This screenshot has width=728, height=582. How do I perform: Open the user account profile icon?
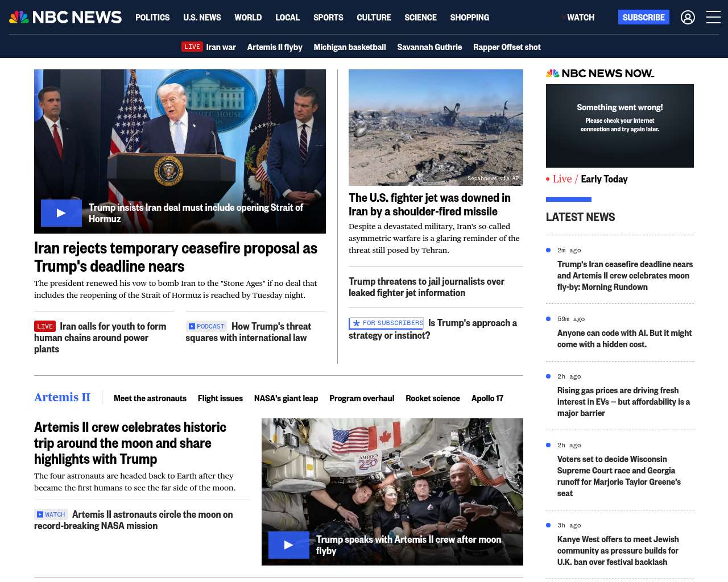[688, 17]
